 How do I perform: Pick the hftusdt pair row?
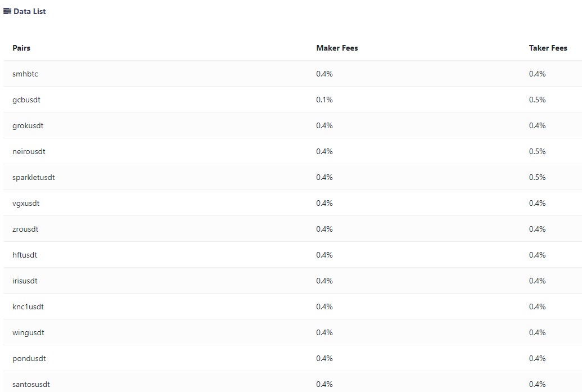pos(25,255)
